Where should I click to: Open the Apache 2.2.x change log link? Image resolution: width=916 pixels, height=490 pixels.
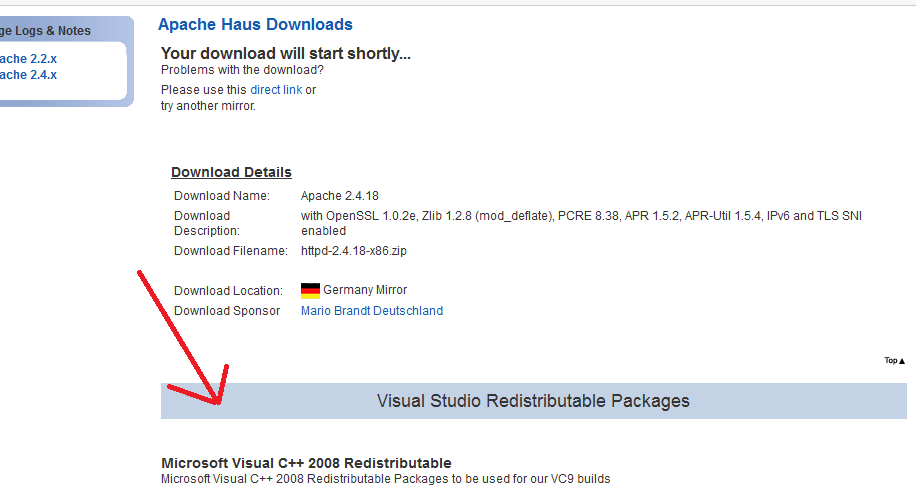28,58
